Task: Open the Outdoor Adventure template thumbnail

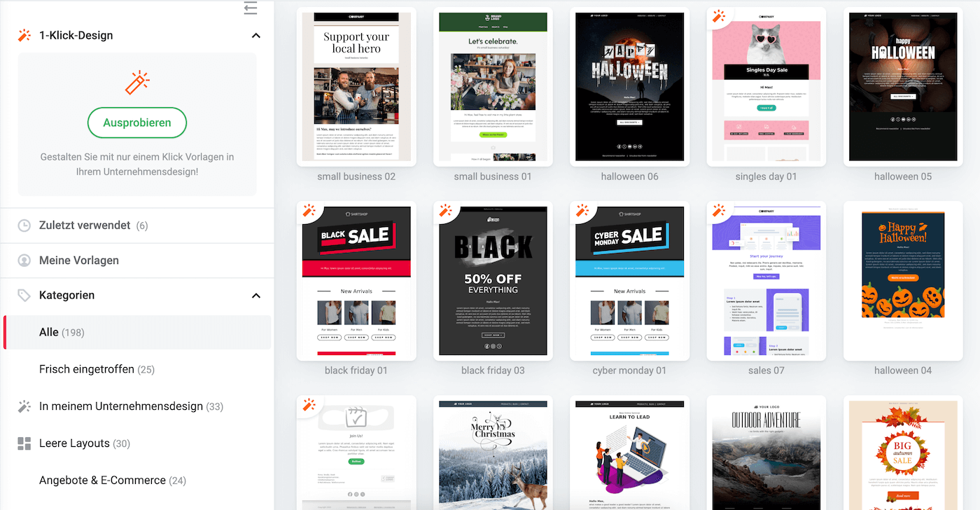Action: pos(766,453)
